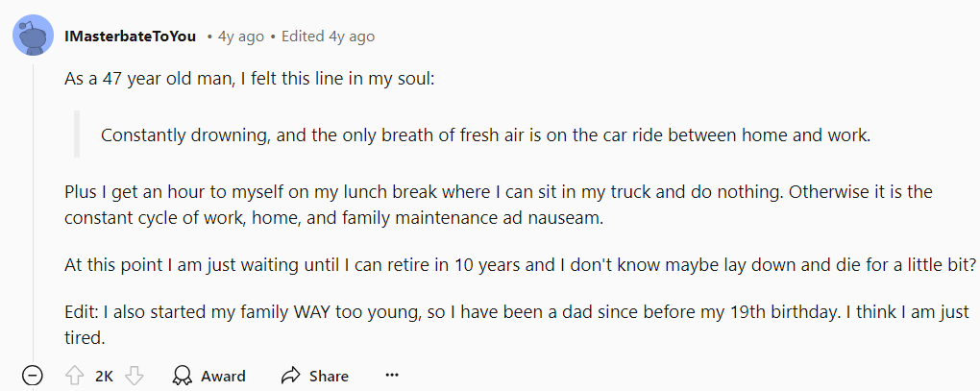Click the Share button label
The height and width of the screenshot is (391, 980).
pyautogui.click(x=329, y=376)
